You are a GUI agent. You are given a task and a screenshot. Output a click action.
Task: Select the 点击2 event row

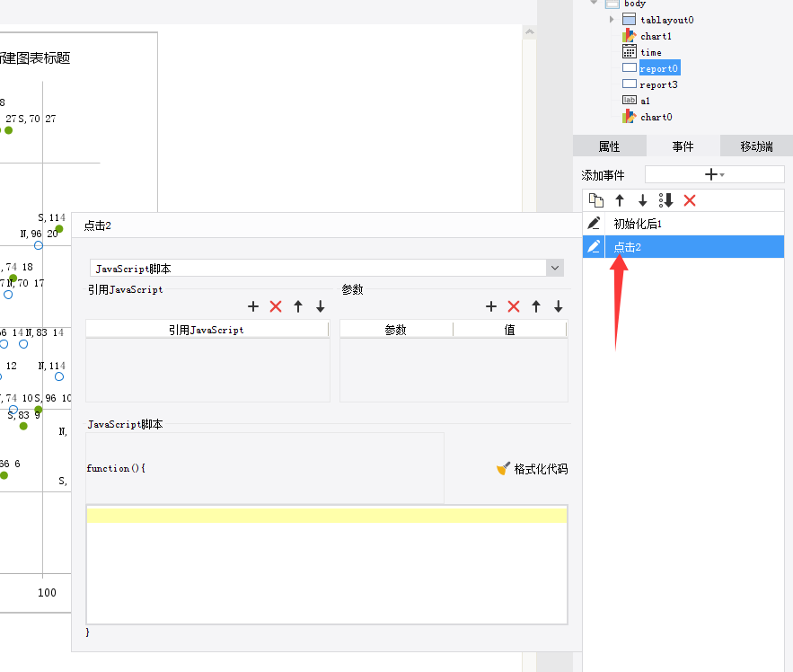tap(683, 247)
